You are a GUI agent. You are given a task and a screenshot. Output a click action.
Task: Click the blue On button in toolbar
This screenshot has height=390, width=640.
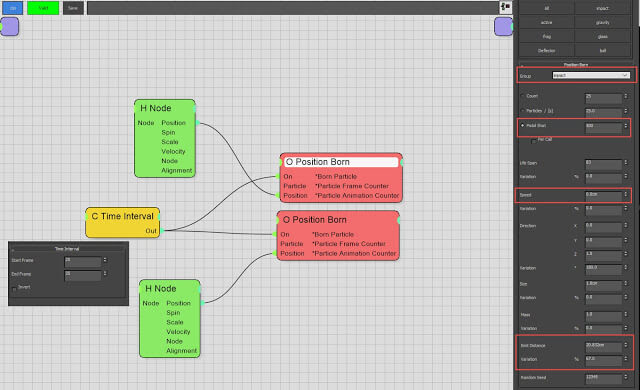pos(12,8)
